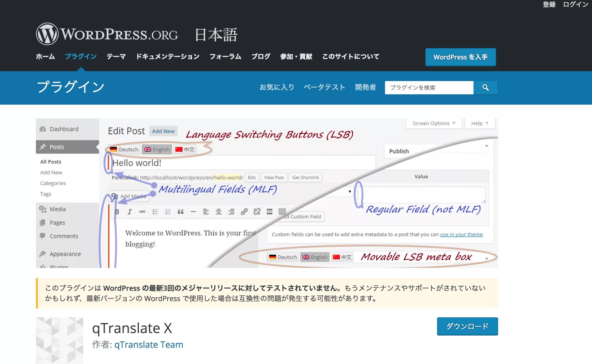Open the プラグイン navigation menu item
The height and width of the screenshot is (364, 592).
pyautogui.click(x=81, y=56)
